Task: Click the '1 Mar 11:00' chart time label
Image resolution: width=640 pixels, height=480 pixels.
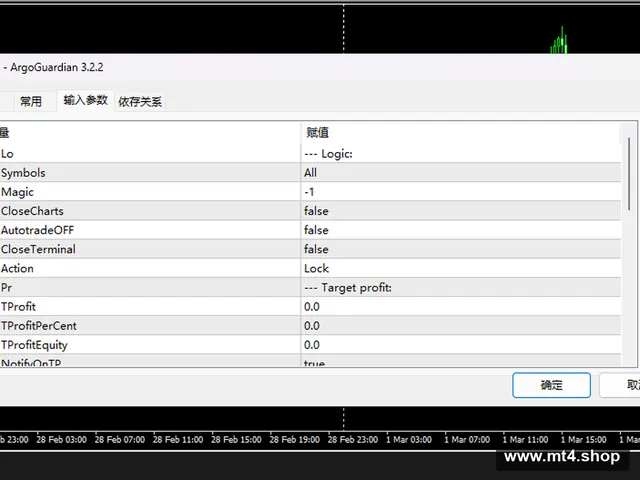Action: pyautogui.click(x=525, y=440)
